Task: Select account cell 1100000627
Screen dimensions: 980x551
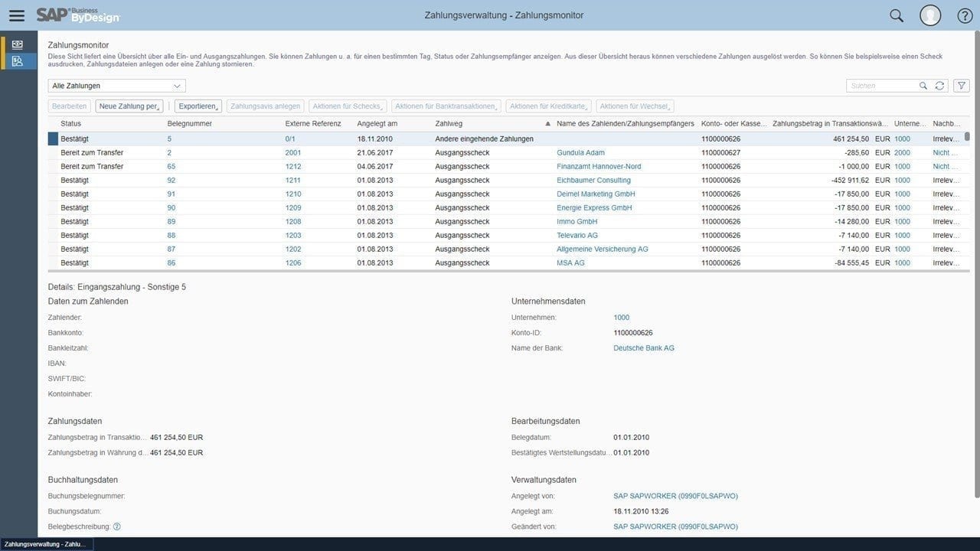Action: click(720, 152)
